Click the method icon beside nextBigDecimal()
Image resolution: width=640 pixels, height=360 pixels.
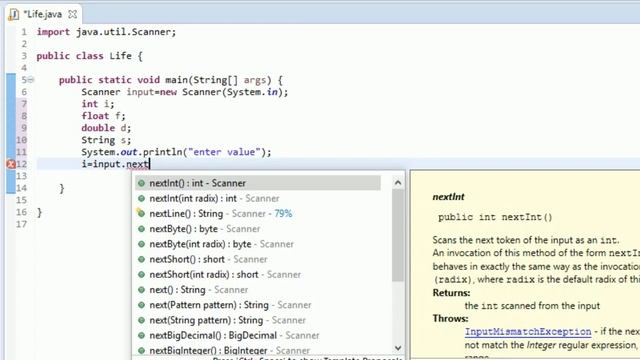point(141,336)
